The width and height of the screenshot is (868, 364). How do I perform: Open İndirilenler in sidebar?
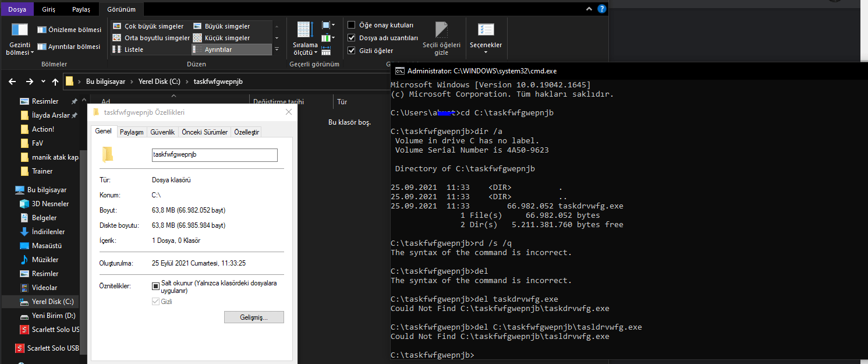(48, 232)
